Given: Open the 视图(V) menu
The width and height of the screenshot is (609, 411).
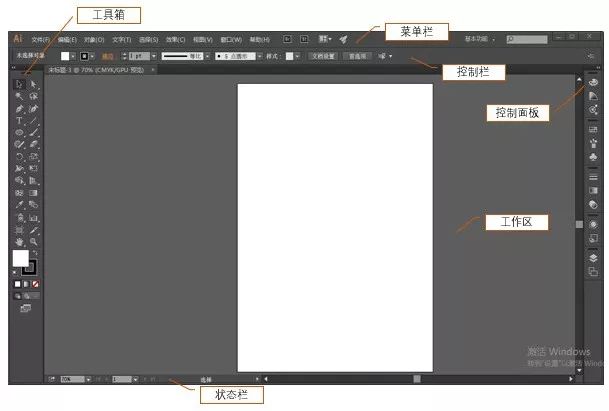Looking at the screenshot, I should click(202, 40).
